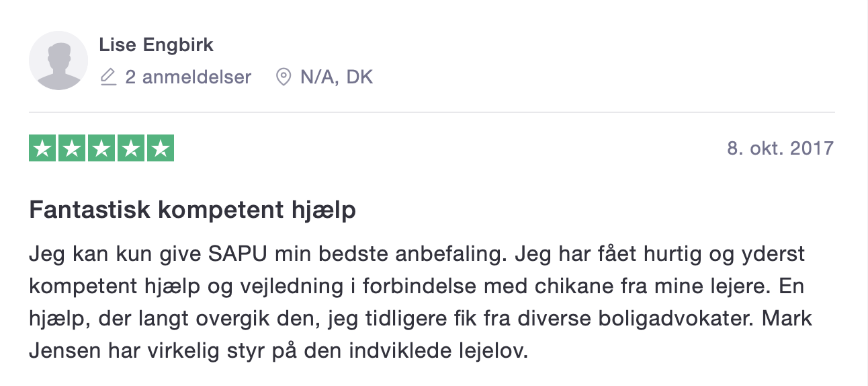
Task: Open the review titled 'Fantastisk kompetent hjælp'
Action: point(192,211)
